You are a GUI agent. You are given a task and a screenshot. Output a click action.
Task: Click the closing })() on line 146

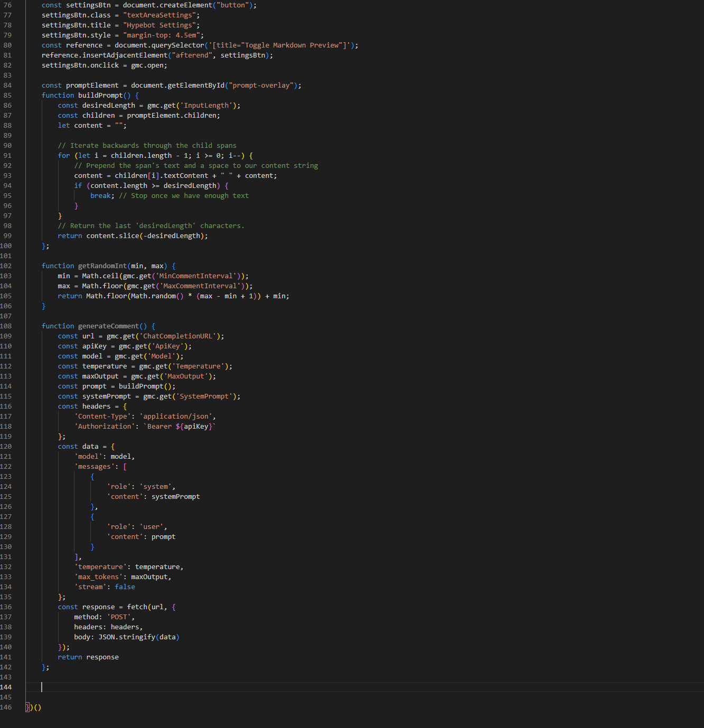coord(33,707)
